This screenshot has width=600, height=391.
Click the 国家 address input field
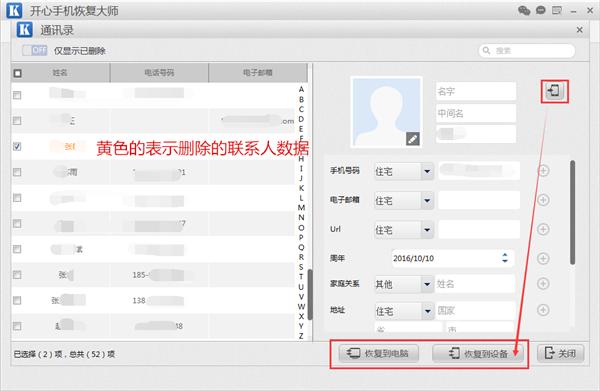point(475,311)
